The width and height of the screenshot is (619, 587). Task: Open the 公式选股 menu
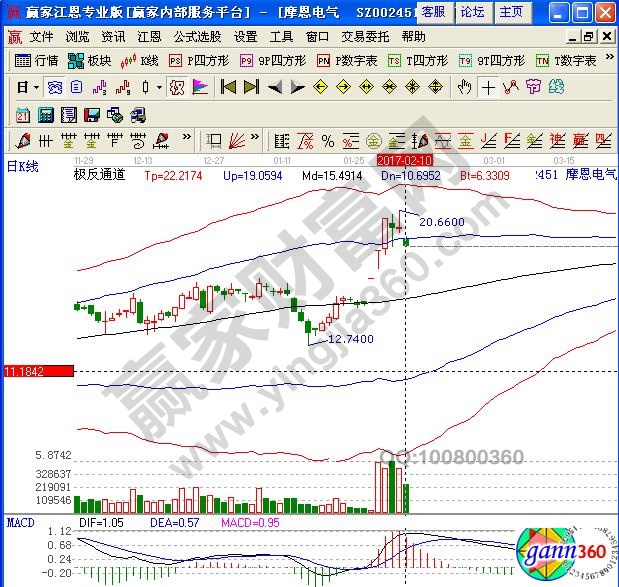(x=197, y=36)
